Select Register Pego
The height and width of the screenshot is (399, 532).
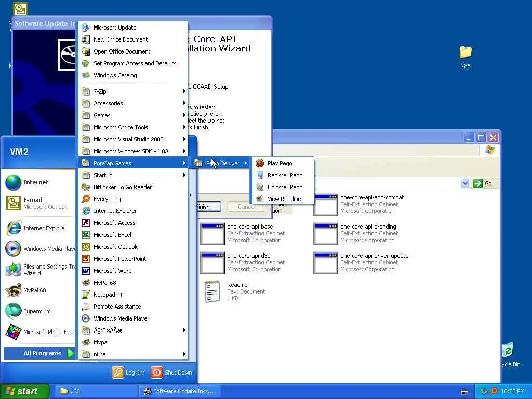click(283, 175)
